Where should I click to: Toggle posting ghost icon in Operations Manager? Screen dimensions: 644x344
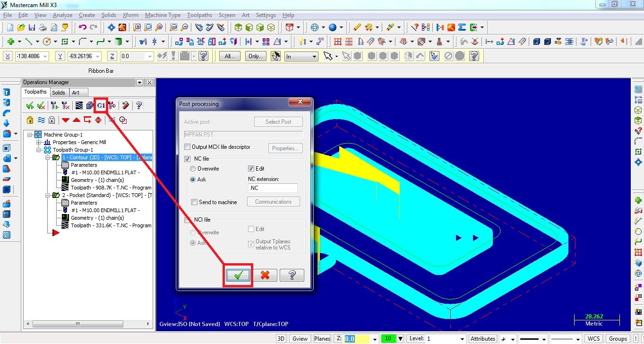tap(52, 120)
